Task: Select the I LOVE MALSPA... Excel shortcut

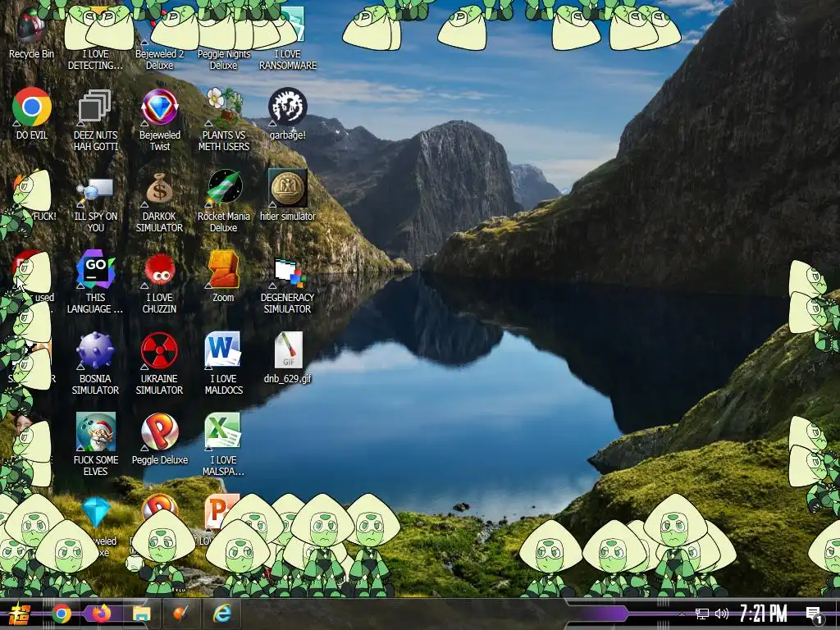Action: pyautogui.click(x=224, y=444)
